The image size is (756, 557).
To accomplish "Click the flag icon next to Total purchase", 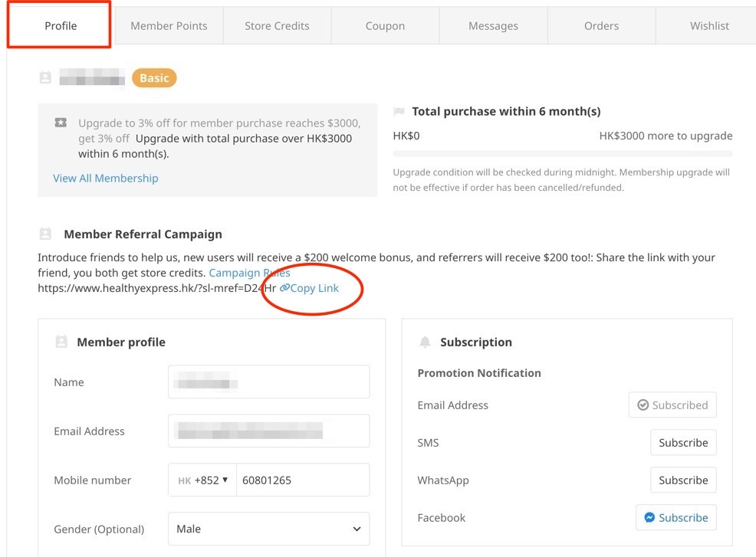I will [x=399, y=110].
